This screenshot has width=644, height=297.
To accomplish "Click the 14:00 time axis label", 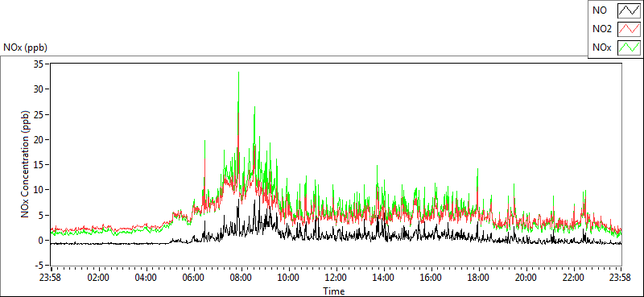I will tap(384, 278).
